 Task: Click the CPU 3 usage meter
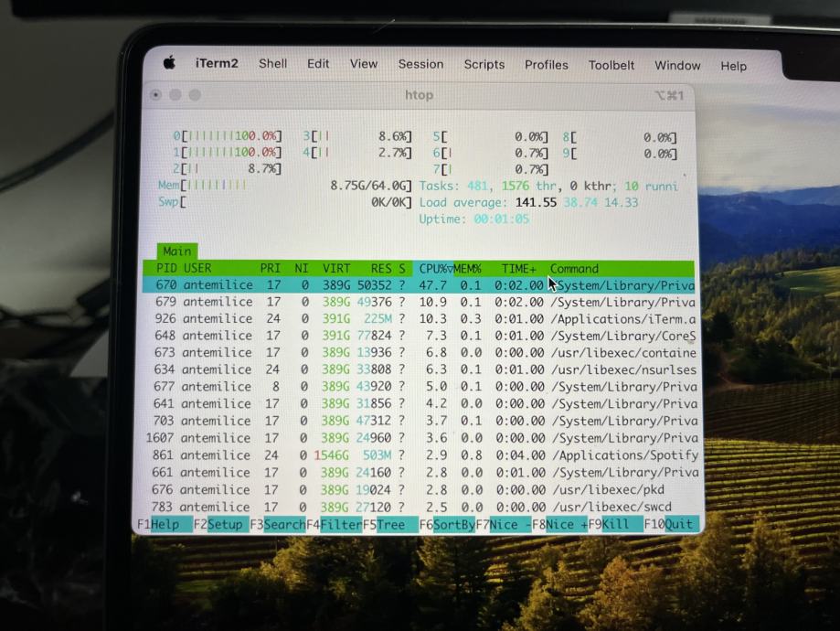click(x=357, y=136)
